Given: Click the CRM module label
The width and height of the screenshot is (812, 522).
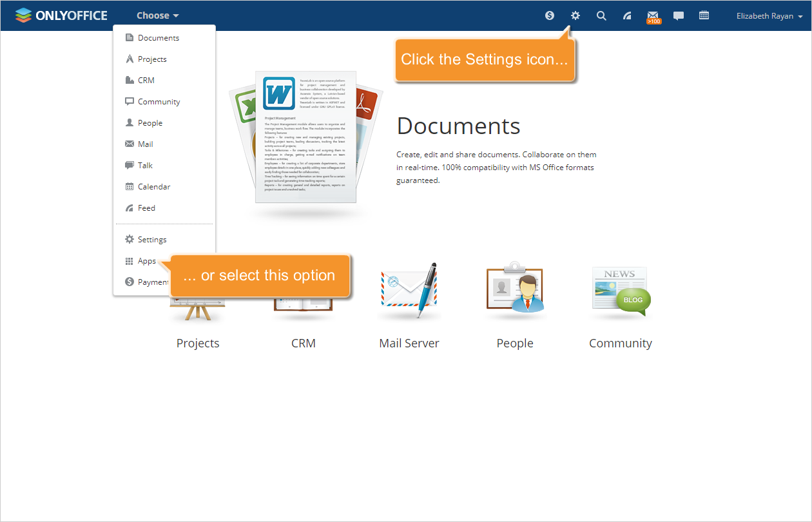Looking at the screenshot, I should point(304,343).
